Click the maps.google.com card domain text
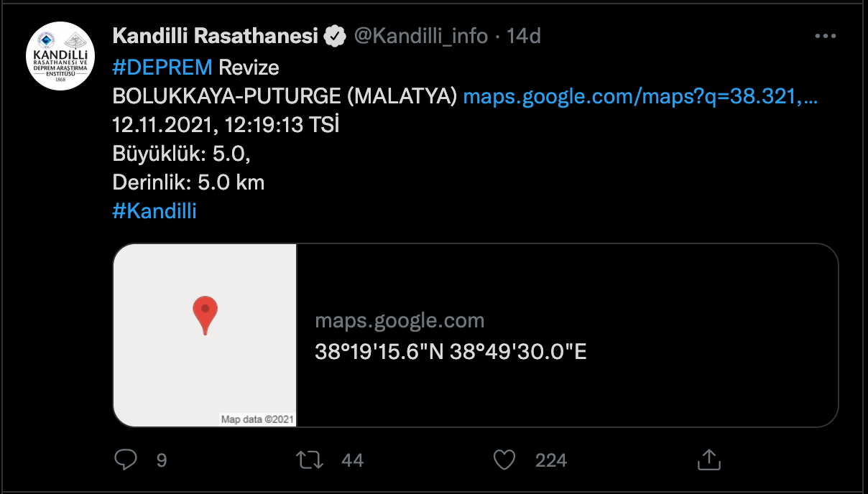The image size is (868, 494). (x=400, y=320)
